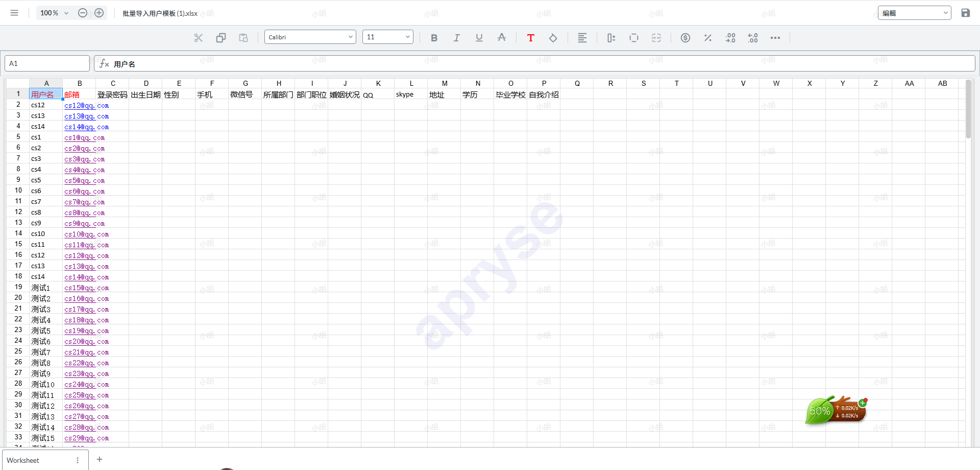Apply strikethrough to text
Image resolution: width=980 pixels, height=470 pixels.
tap(502, 38)
